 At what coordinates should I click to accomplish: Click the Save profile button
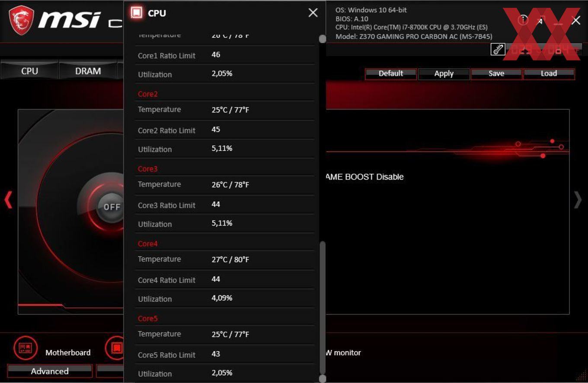496,74
